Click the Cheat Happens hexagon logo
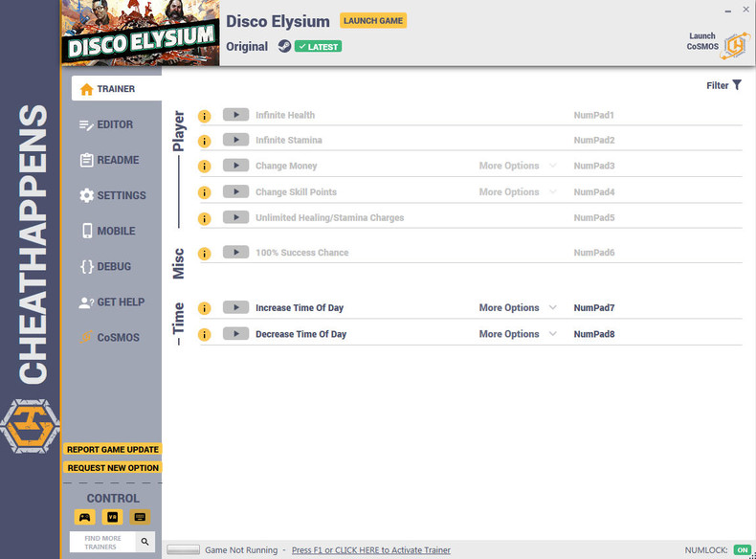Screen dimensions: 756x559 pos(30,426)
